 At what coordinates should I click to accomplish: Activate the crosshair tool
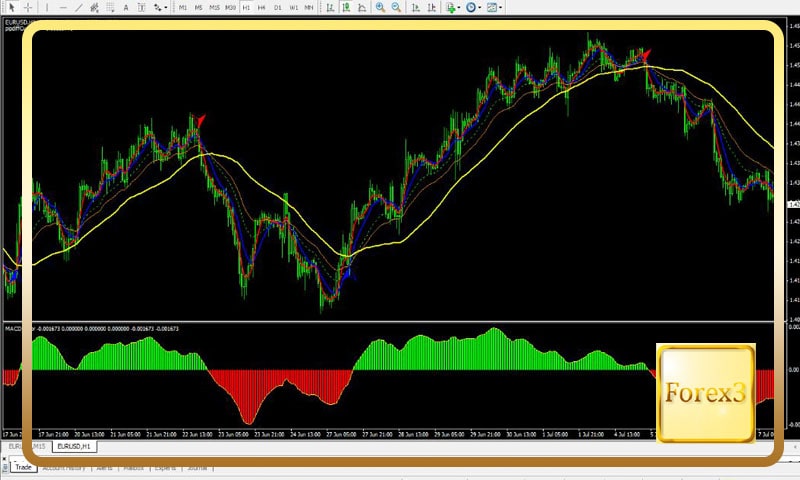(27, 7)
